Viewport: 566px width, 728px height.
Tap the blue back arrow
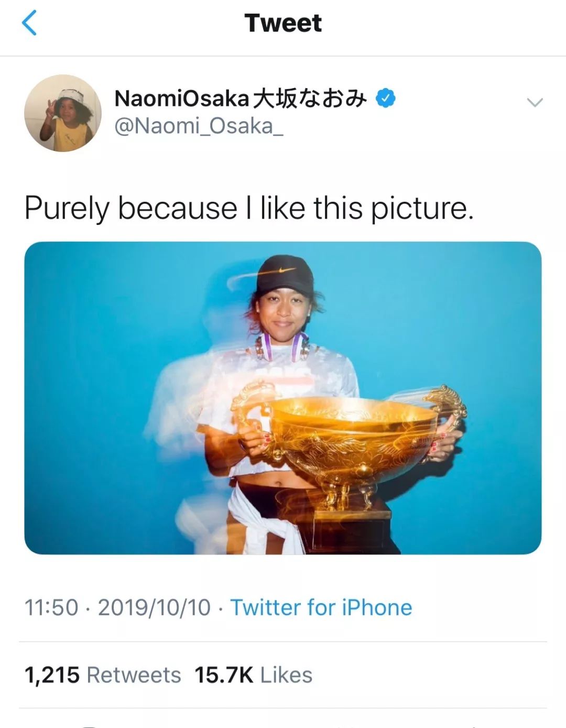pos(29,23)
